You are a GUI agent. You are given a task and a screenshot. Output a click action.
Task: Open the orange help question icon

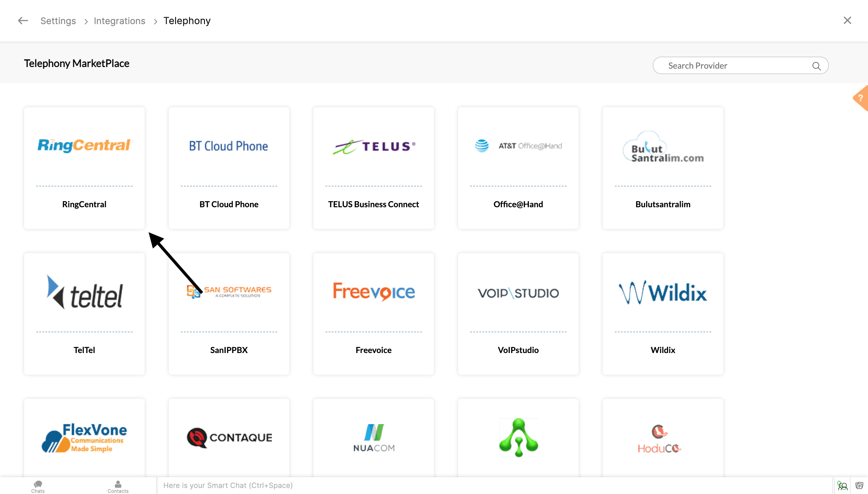click(860, 98)
